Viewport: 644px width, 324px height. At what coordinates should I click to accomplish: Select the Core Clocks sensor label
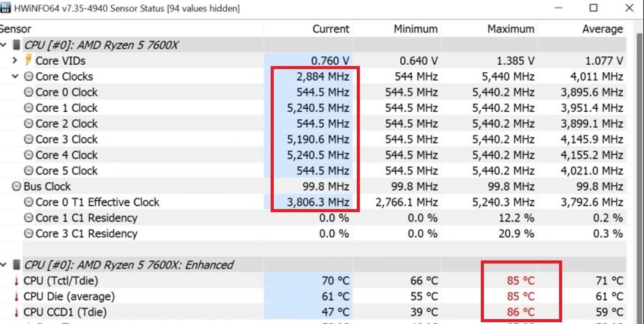(x=65, y=76)
